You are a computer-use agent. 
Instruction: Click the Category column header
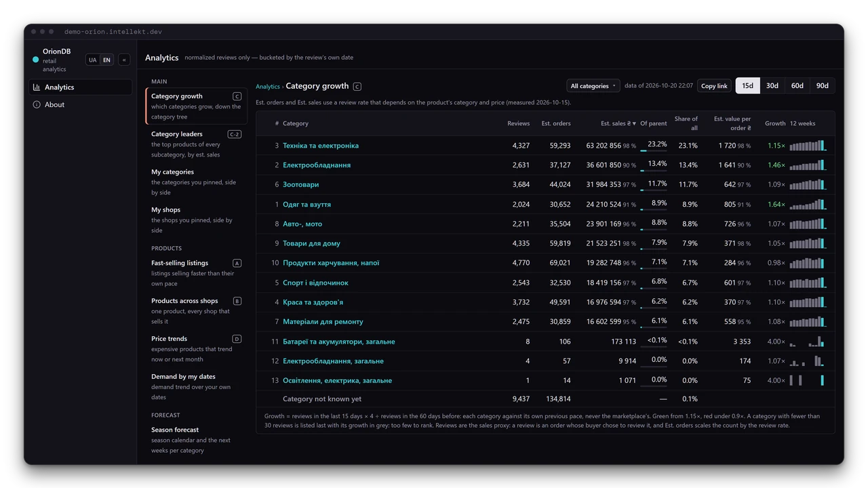point(296,123)
